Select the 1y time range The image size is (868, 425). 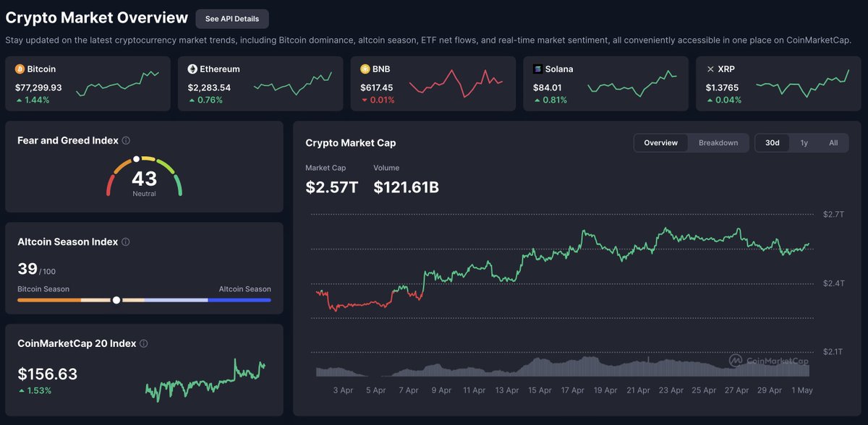click(x=804, y=143)
